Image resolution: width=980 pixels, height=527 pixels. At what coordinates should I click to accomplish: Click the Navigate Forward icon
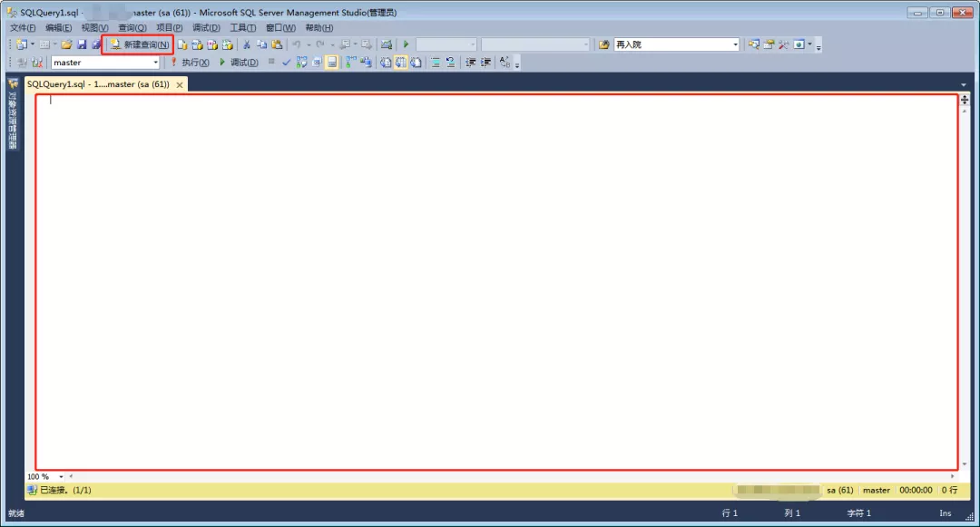pyautogui.click(x=367, y=44)
